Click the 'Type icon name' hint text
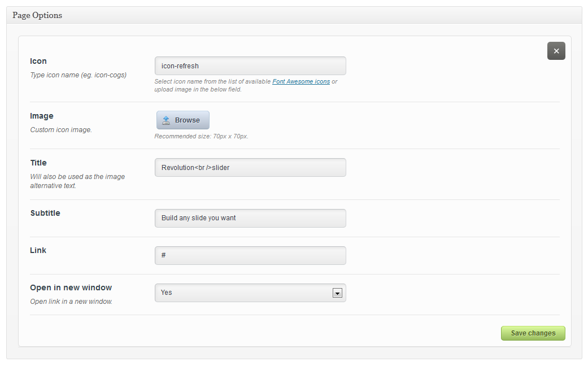 click(x=78, y=75)
